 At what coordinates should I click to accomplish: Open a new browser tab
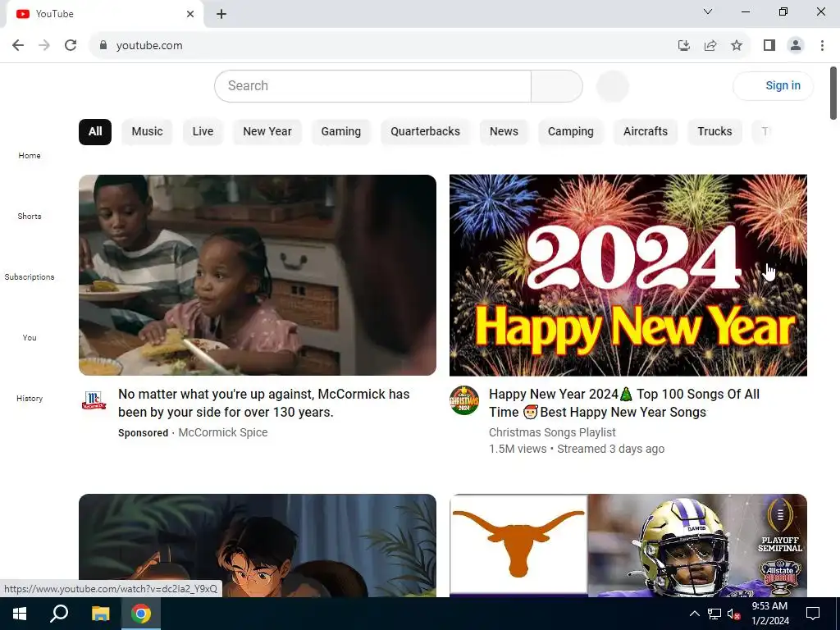(221, 14)
